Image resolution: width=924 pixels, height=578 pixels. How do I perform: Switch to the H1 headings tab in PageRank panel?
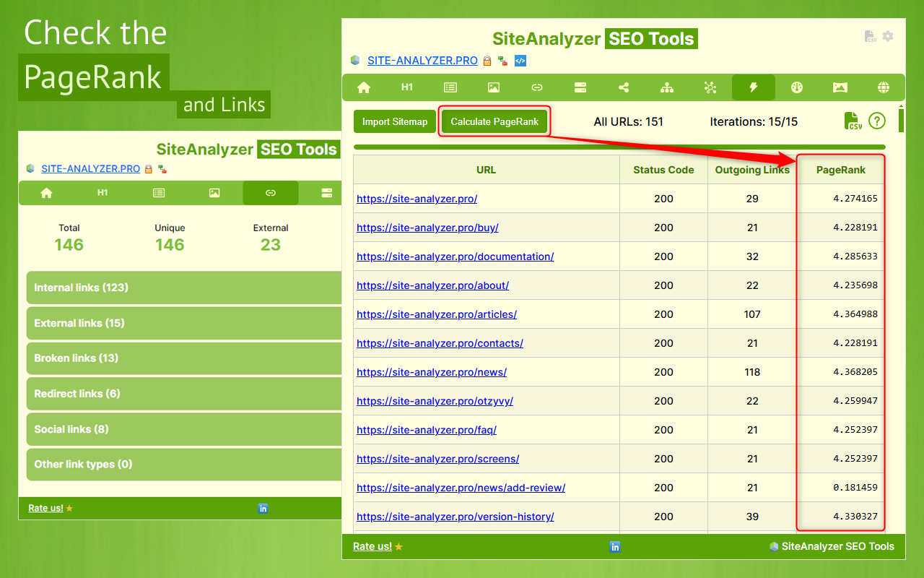pyautogui.click(x=407, y=87)
